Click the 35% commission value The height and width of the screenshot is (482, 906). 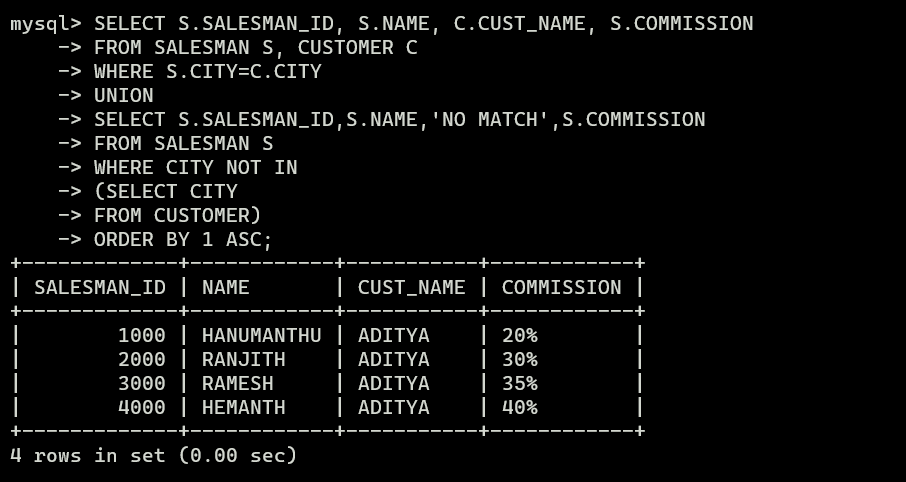[519, 384]
